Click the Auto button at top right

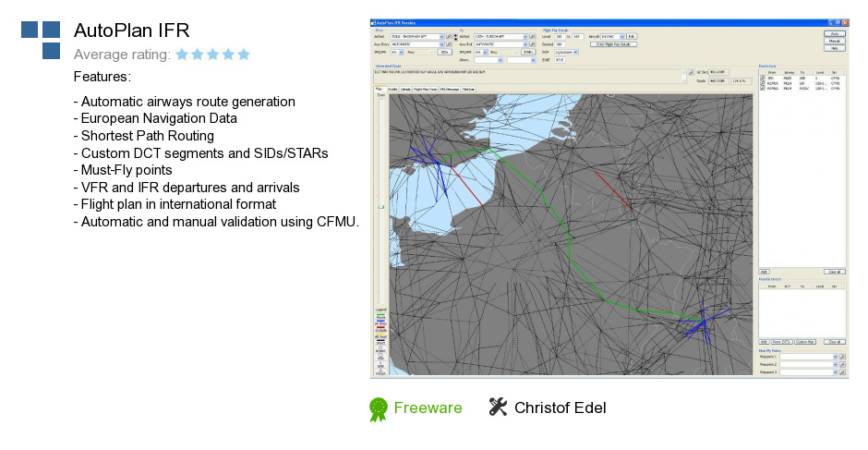click(835, 34)
